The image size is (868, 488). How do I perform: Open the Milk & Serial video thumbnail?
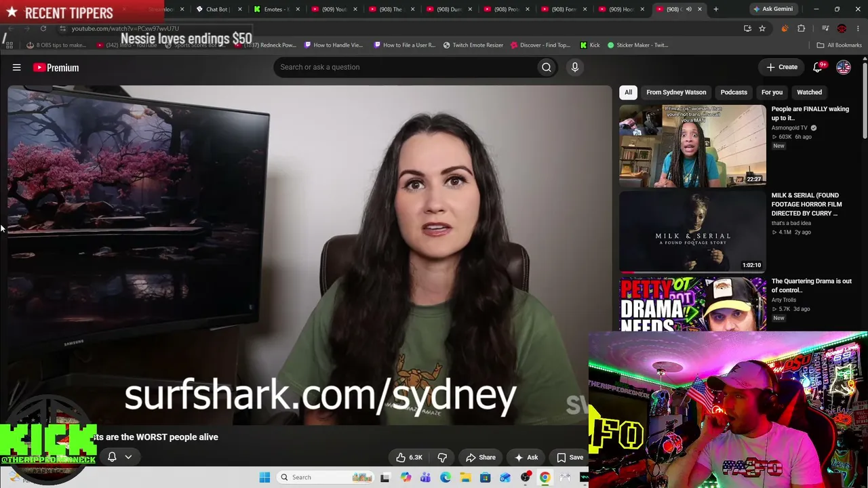point(692,231)
